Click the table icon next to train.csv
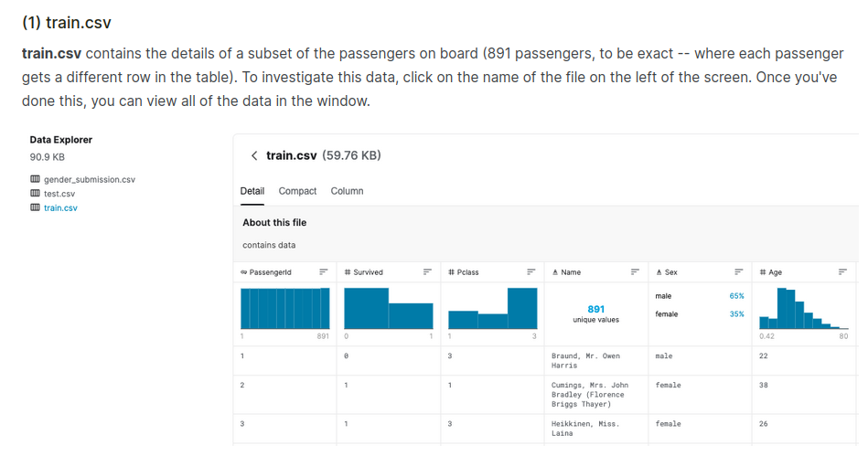This screenshot has height=456, width=868. 35,207
